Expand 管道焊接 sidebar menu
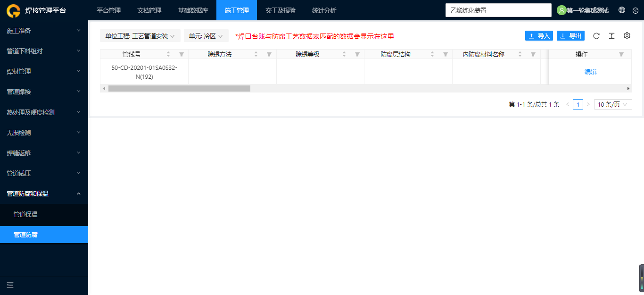This screenshot has width=644, height=295. click(44, 92)
